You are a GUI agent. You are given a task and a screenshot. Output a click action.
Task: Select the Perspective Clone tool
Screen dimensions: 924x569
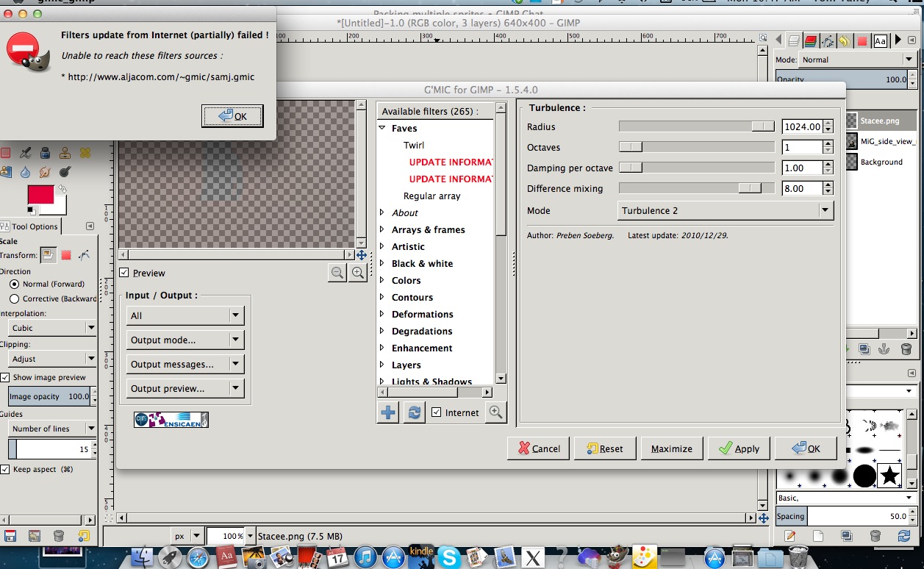tap(6, 172)
